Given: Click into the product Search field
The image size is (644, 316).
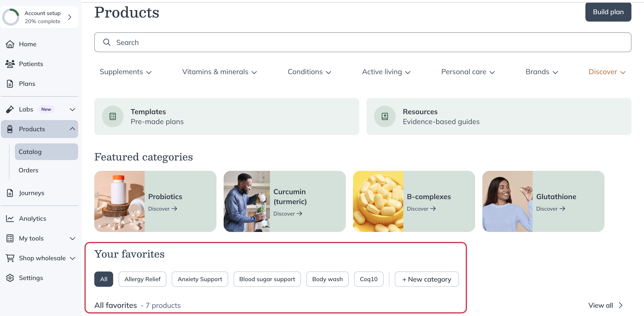Looking at the screenshot, I should (x=362, y=42).
